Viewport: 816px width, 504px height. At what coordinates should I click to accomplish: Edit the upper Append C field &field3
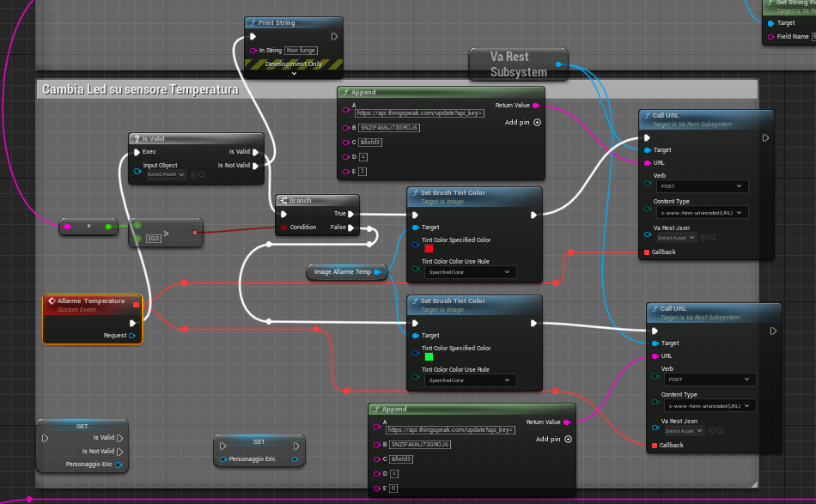click(x=370, y=142)
